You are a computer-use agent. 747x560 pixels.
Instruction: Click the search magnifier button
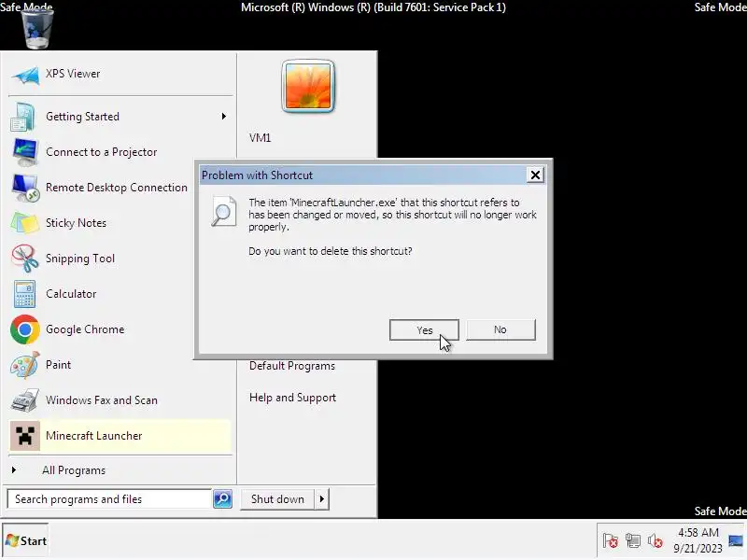222,499
